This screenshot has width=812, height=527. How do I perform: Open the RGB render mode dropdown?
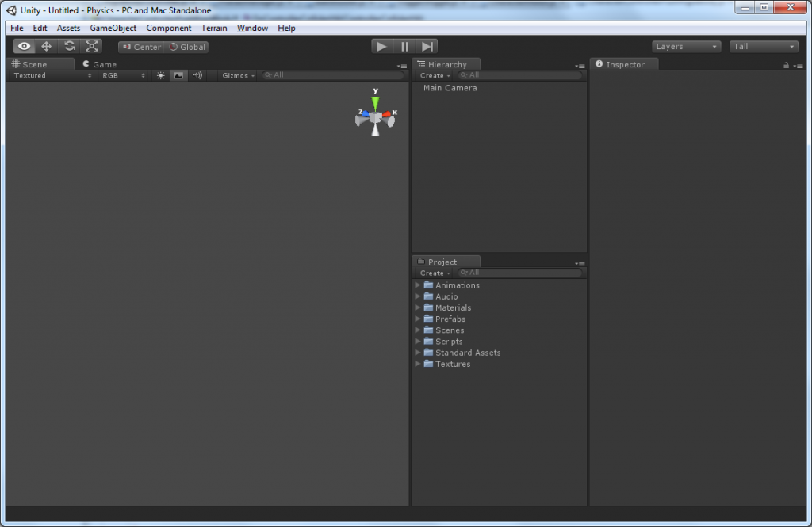[x=124, y=75]
